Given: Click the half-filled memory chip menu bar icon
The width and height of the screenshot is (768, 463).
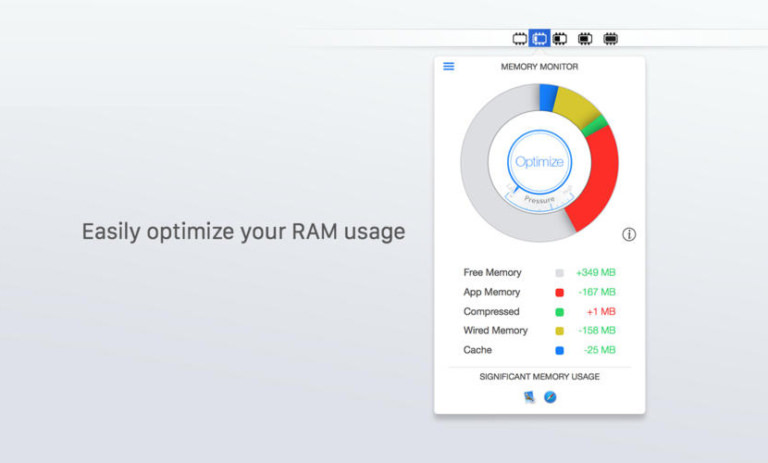Looking at the screenshot, I should click(x=560, y=39).
